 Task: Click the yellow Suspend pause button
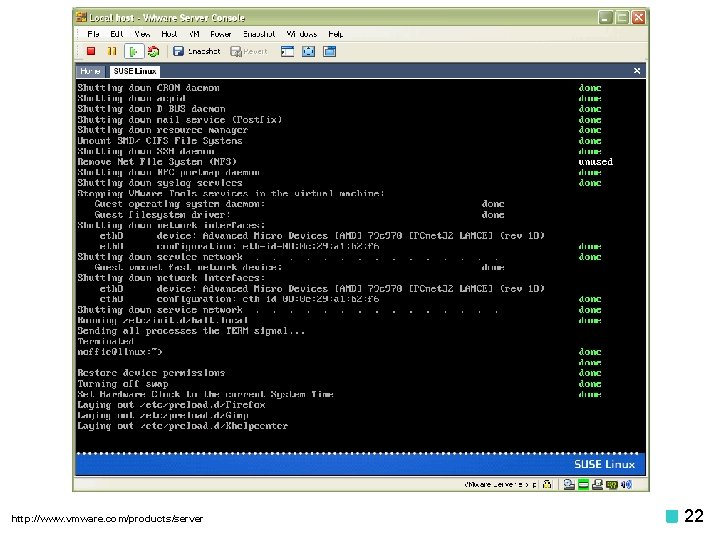112,51
